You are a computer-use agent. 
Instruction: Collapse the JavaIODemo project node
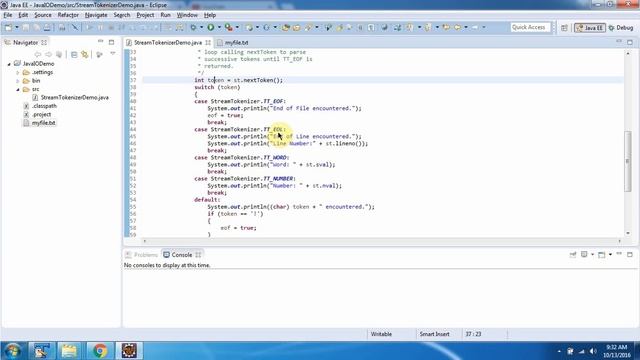[x=9, y=64]
